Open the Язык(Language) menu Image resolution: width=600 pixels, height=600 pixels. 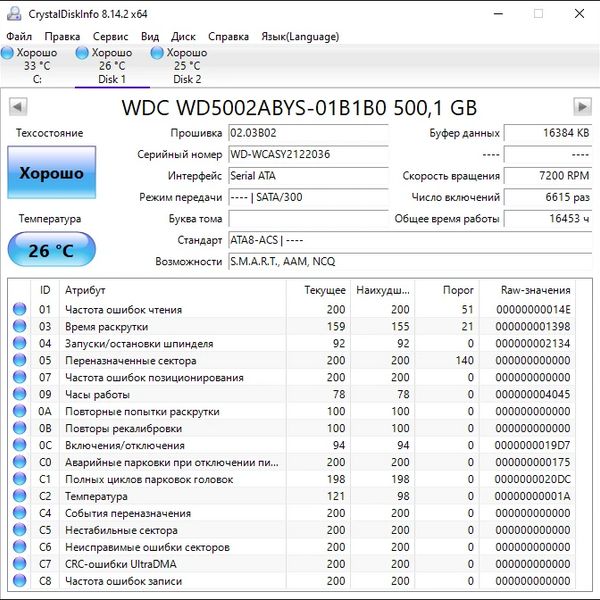click(300, 36)
